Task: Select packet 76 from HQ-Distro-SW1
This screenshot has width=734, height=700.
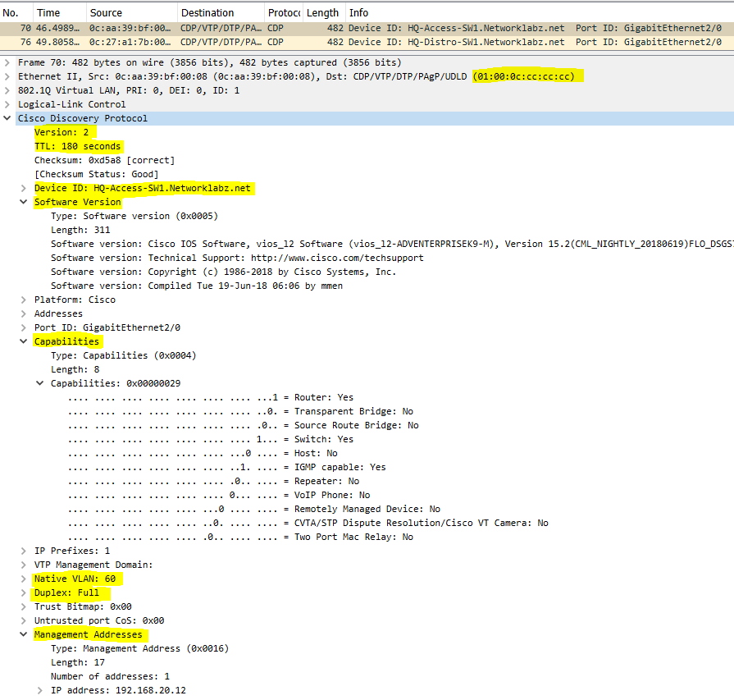Action: coord(367,42)
